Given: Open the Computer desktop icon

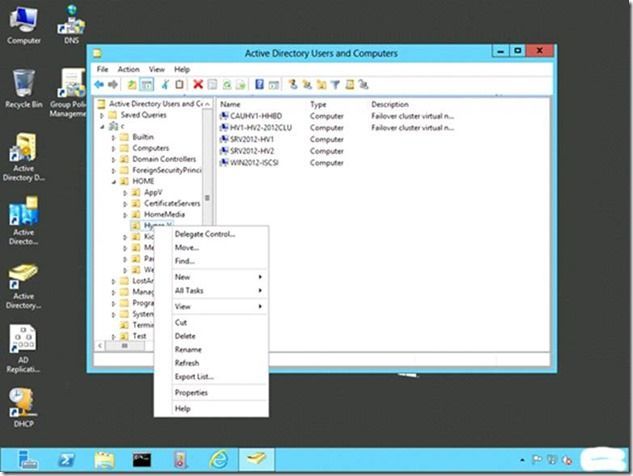Looking at the screenshot, I should [x=23, y=25].
